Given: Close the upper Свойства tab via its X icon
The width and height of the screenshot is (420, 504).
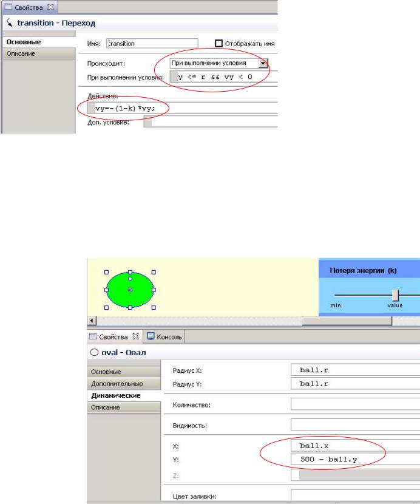Looking at the screenshot, I should coord(50,7).
